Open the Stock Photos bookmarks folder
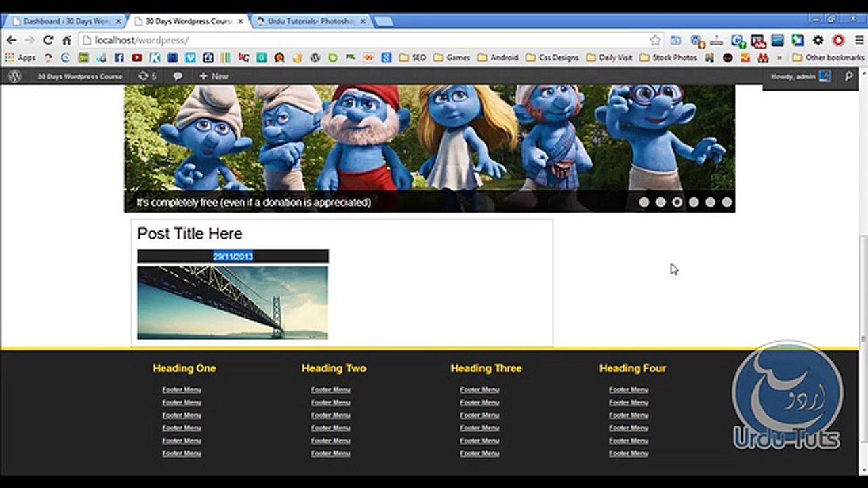The image size is (868, 488). (x=668, y=58)
